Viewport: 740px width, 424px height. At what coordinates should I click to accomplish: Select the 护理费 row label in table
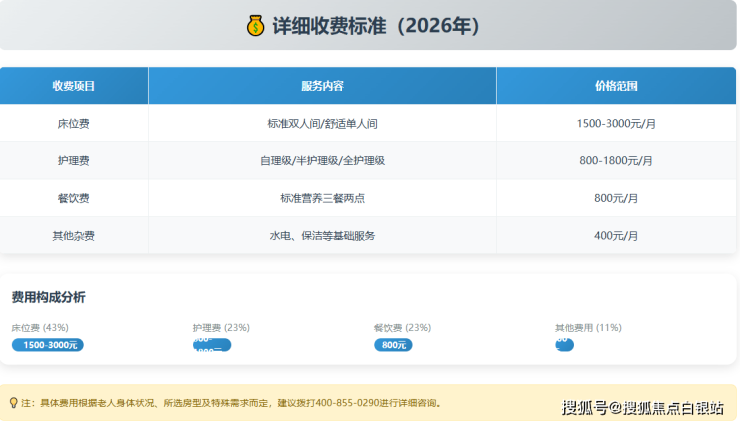point(74,160)
